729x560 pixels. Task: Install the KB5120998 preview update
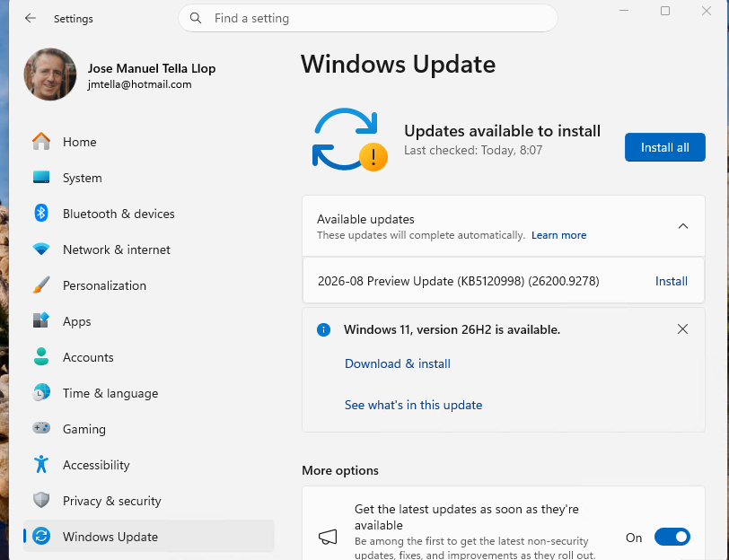pyautogui.click(x=671, y=281)
